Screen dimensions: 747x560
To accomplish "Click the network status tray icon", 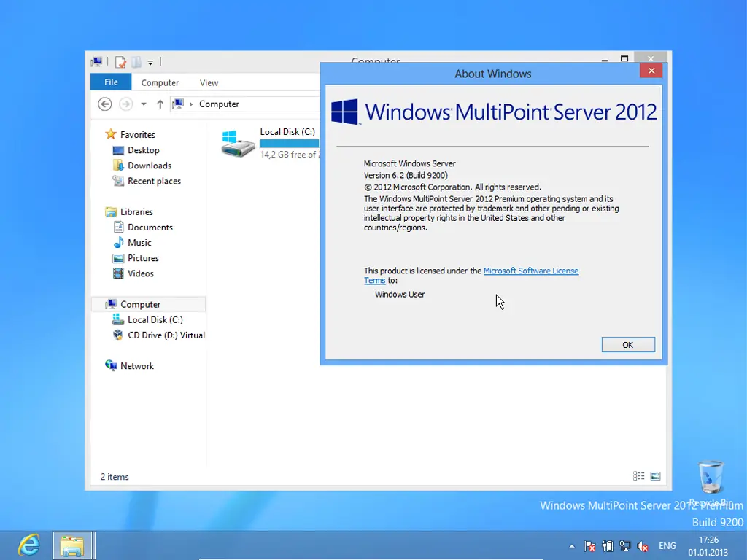I will pos(625,546).
